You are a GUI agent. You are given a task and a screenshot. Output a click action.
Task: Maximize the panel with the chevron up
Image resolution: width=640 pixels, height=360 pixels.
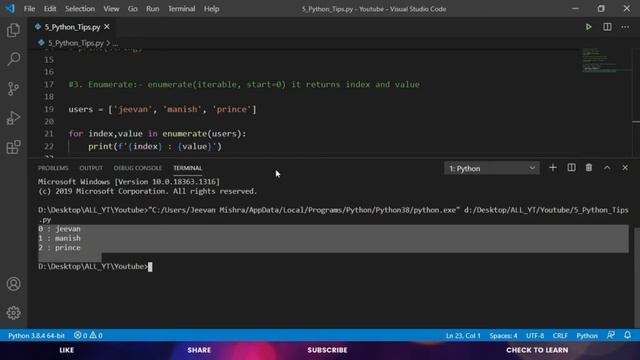tap(607, 168)
